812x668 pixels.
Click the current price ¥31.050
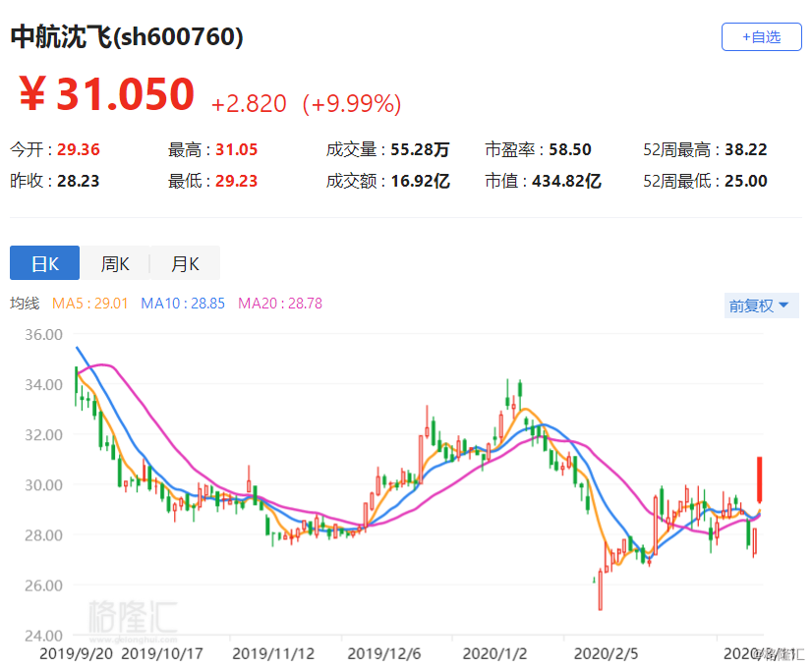tap(107, 94)
